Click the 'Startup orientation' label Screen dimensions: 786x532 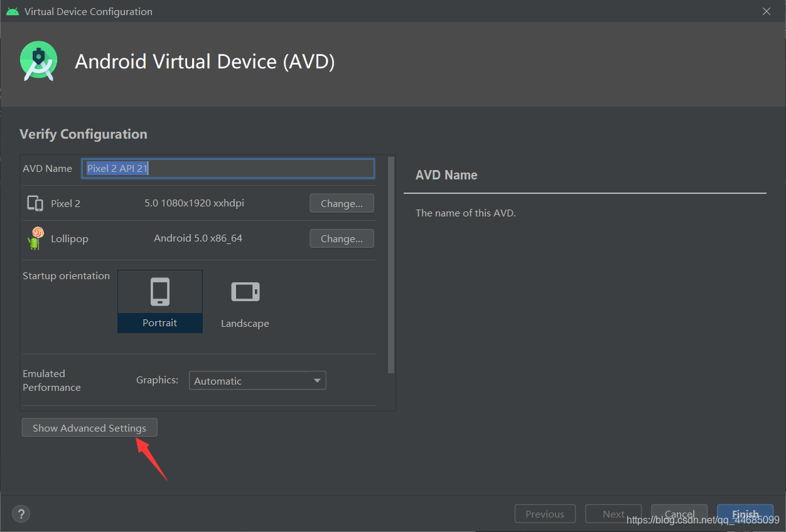pos(66,275)
